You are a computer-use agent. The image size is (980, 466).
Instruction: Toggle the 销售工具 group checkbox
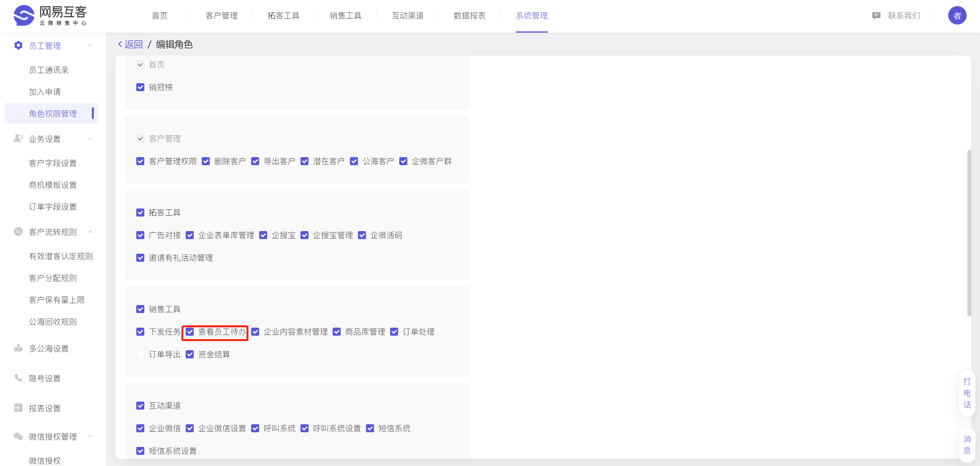(140, 309)
